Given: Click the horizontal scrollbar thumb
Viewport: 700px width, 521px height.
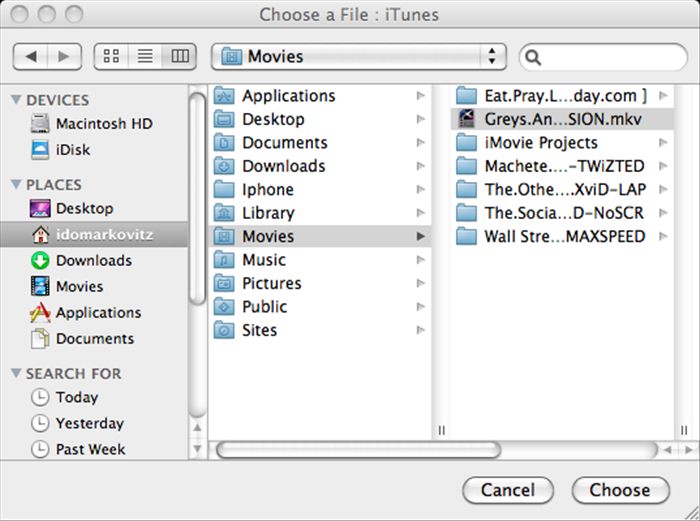Looking at the screenshot, I should click(x=358, y=450).
